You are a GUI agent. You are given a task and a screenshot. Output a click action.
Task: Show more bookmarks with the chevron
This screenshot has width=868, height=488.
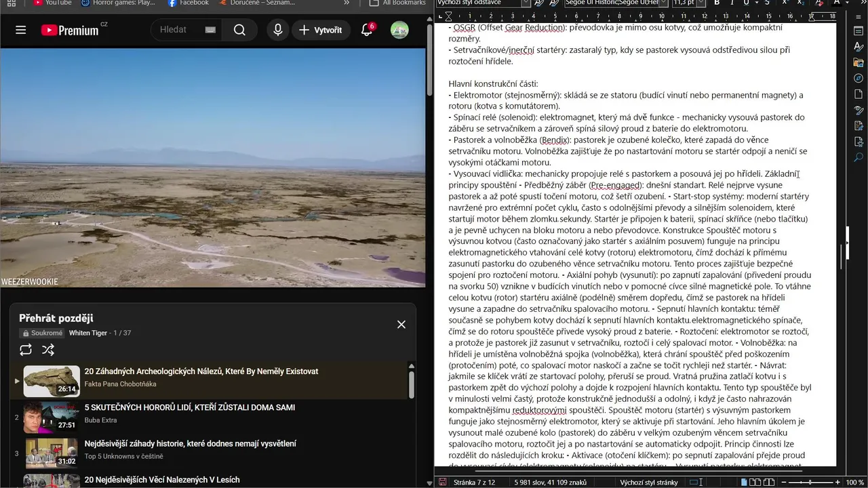pyautogui.click(x=347, y=3)
